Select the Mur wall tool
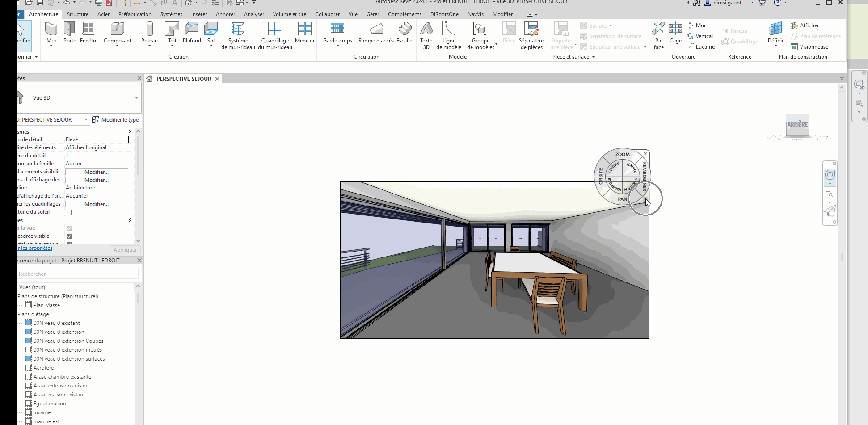The height and width of the screenshot is (425, 868). [x=51, y=33]
